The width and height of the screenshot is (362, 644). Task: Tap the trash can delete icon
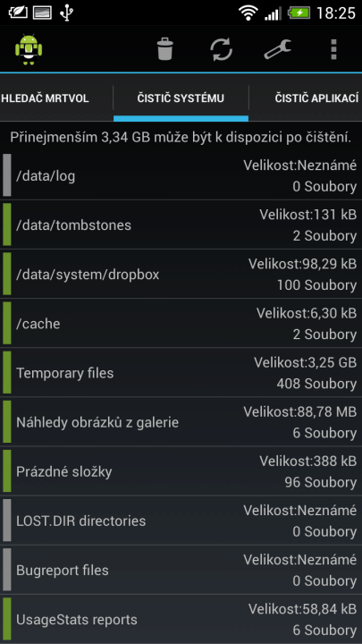(165, 49)
